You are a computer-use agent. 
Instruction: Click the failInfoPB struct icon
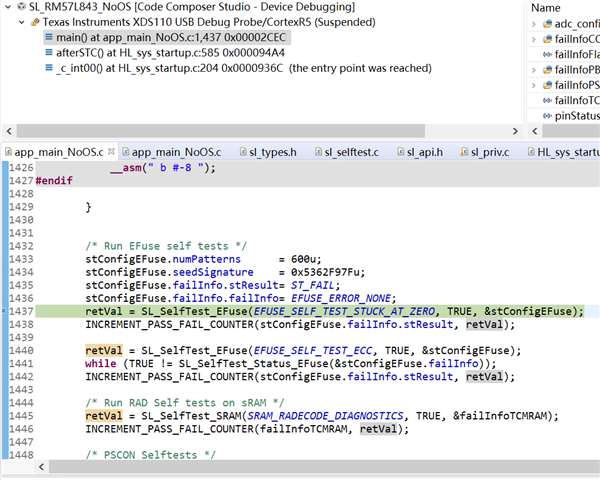pyautogui.click(x=548, y=70)
